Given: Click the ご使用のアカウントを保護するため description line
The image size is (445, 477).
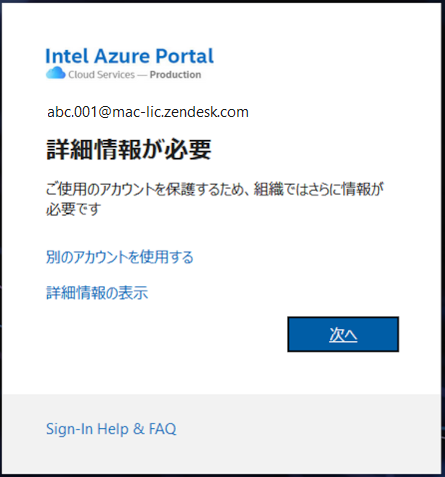Looking at the screenshot, I should (147, 189).
